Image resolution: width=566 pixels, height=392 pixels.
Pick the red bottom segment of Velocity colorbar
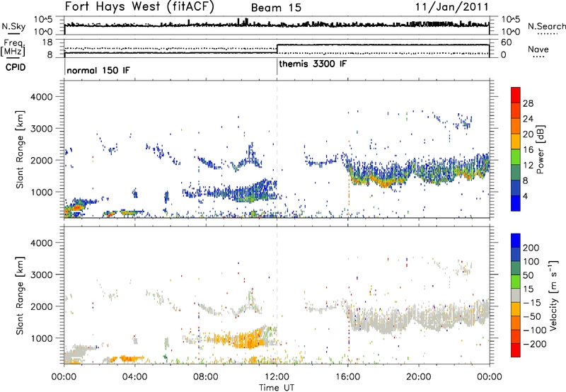516,350
